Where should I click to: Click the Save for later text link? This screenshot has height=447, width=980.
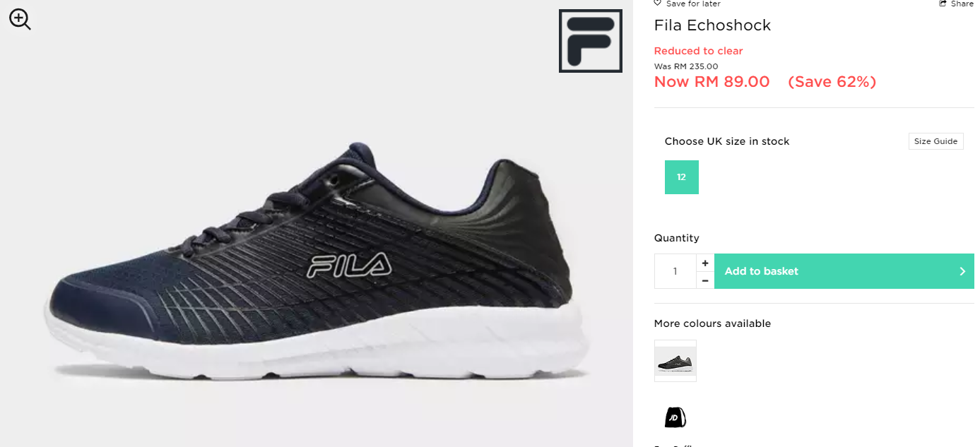click(693, 4)
